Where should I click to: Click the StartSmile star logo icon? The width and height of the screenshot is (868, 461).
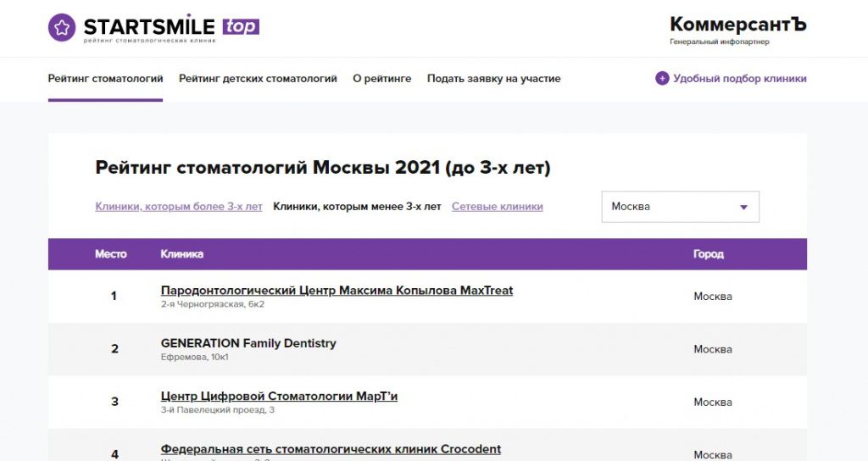[62, 27]
